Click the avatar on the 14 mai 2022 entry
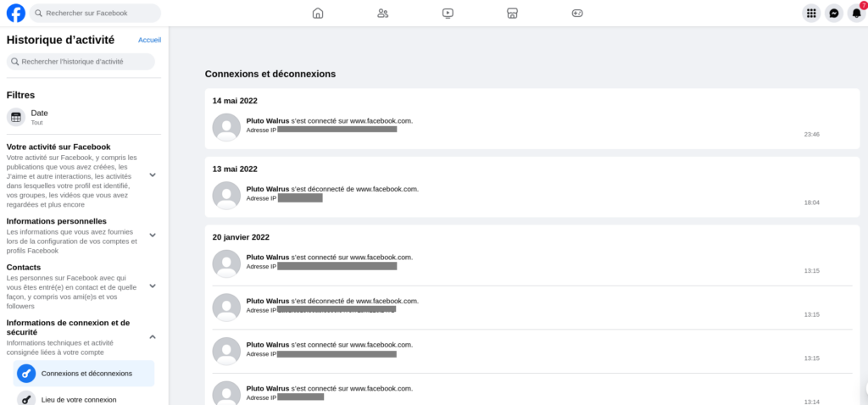 click(226, 127)
